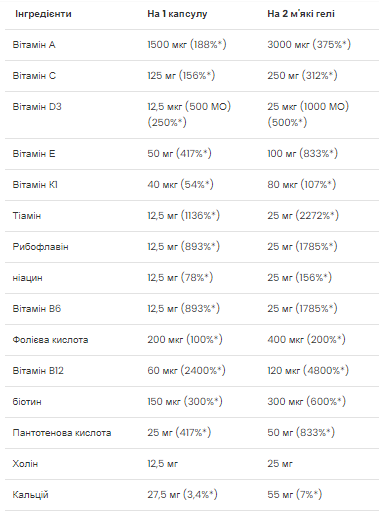379x512 pixels.
Task: Select the Вітамін A row label
Action: 34,45
